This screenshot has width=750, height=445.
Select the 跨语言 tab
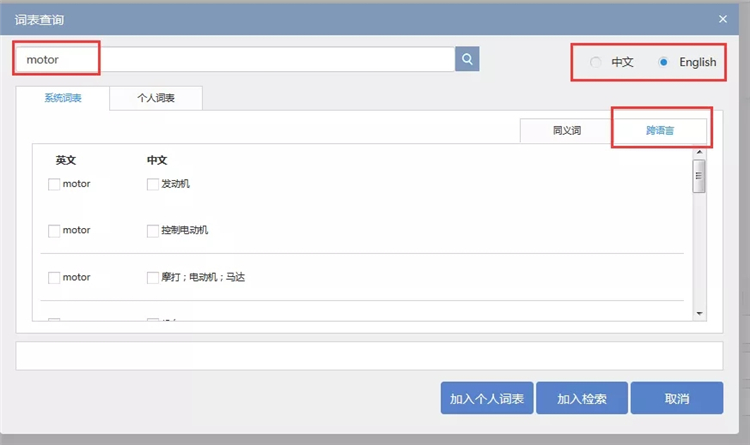pyautogui.click(x=660, y=131)
